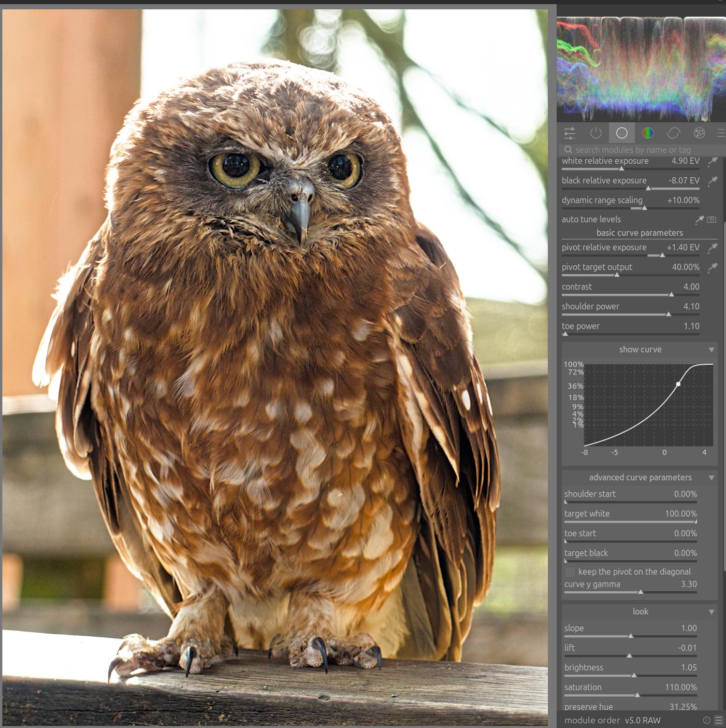The height and width of the screenshot is (728, 726).
Task: Click the contrast slider
Action: [x=630, y=294]
